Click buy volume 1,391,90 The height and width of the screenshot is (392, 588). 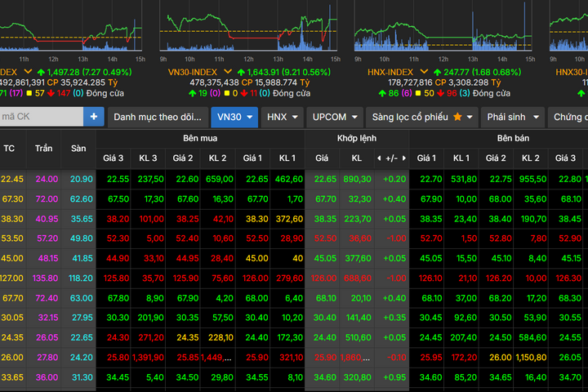pyautogui.click(x=148, y=358)
